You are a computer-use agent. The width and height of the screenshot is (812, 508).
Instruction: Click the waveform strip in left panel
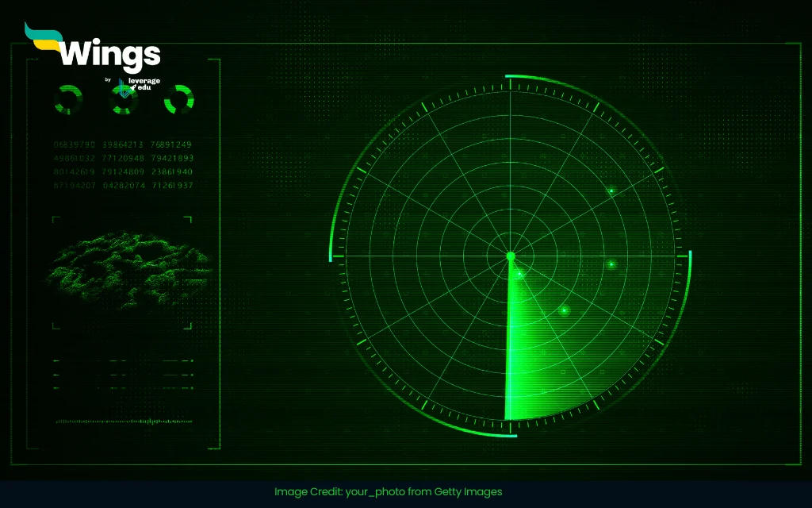coord(123,421)
